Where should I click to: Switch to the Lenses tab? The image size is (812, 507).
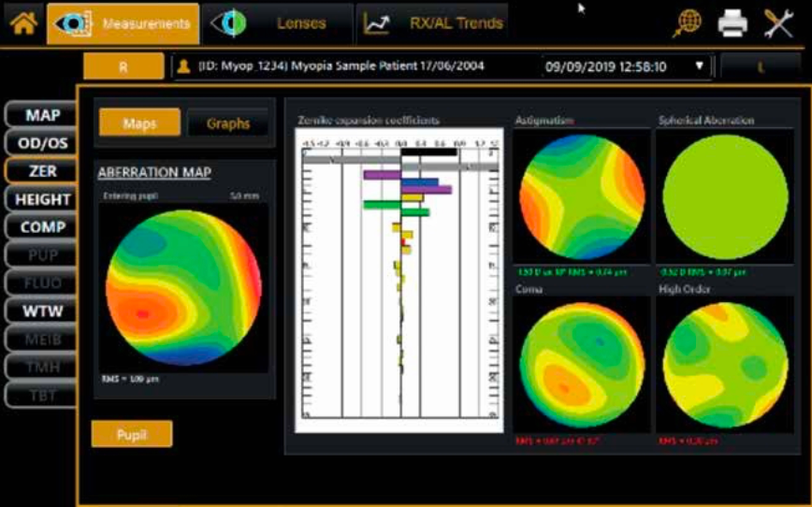278,23
